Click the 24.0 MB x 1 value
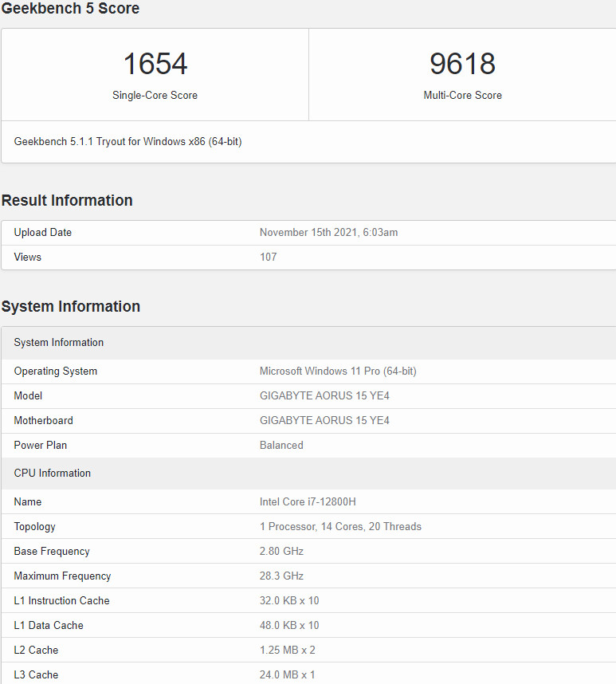 point(288,675)
